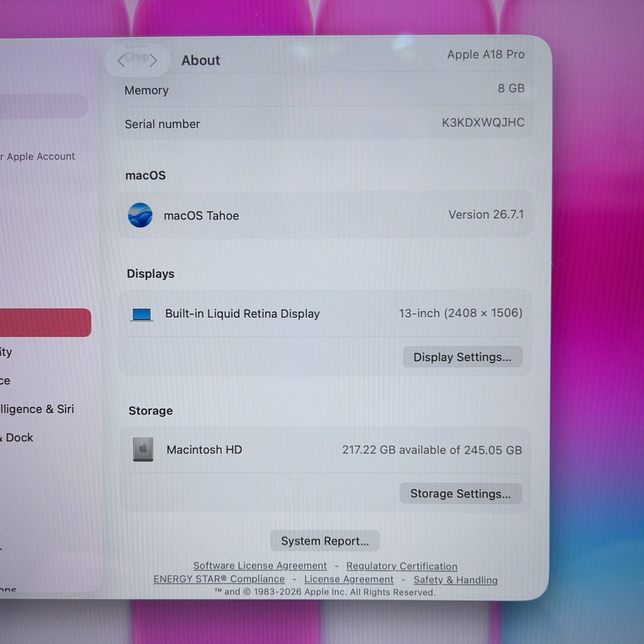644x644 pixels.
Task: Open the Software License Agreement link
Action: 260,566
